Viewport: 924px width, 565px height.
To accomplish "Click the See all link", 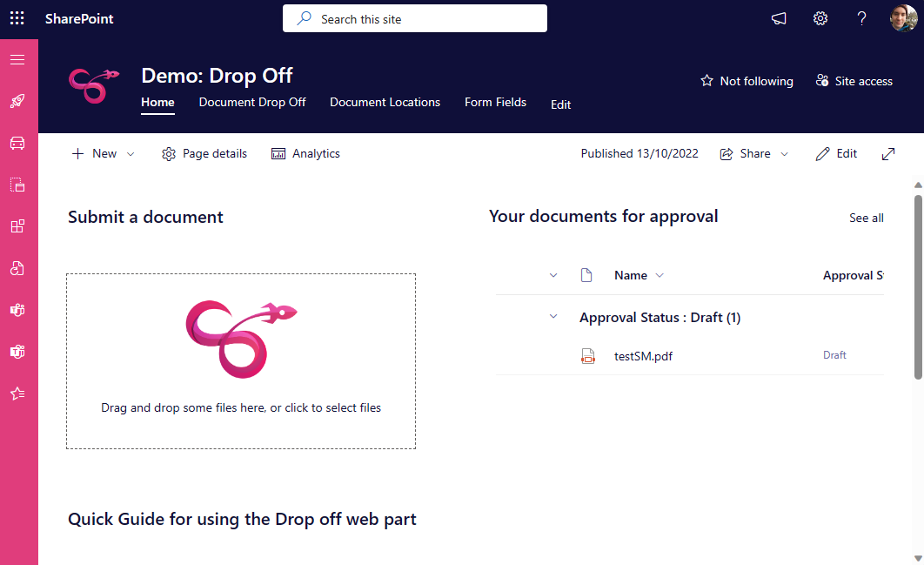I will [x=866, y=218].
